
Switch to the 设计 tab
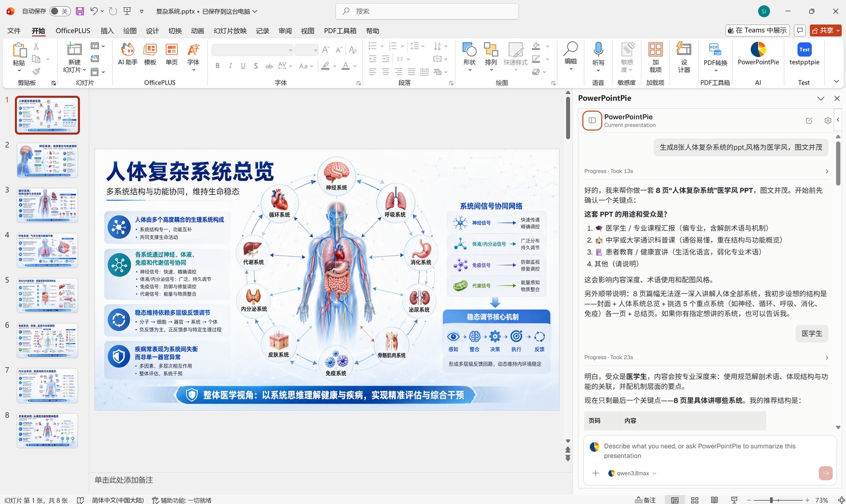click(152, 31)
